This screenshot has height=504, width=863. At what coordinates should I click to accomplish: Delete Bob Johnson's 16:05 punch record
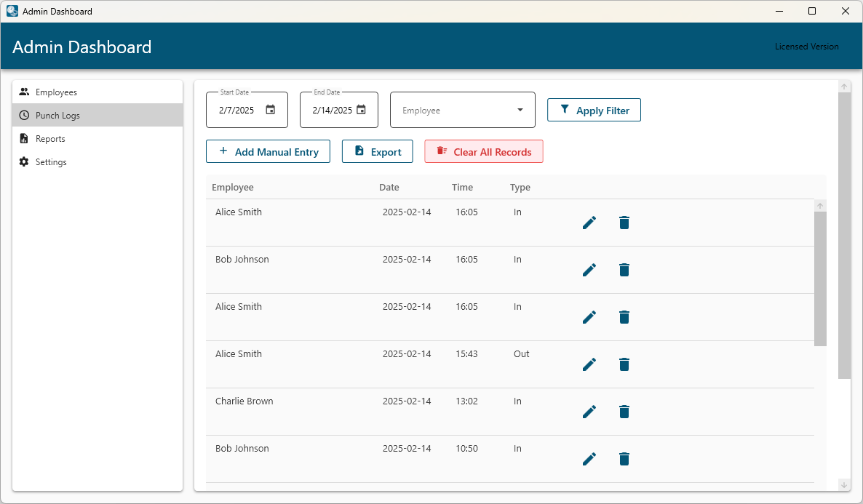coord(624,270)
